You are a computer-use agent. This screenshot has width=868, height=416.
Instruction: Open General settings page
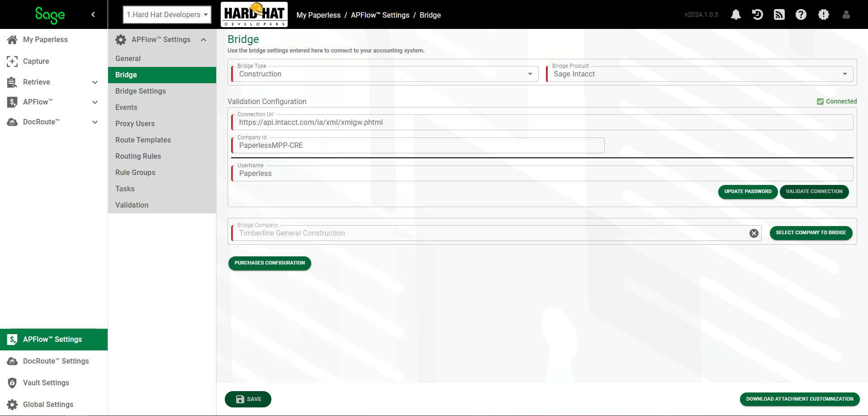tap(162, 58)
